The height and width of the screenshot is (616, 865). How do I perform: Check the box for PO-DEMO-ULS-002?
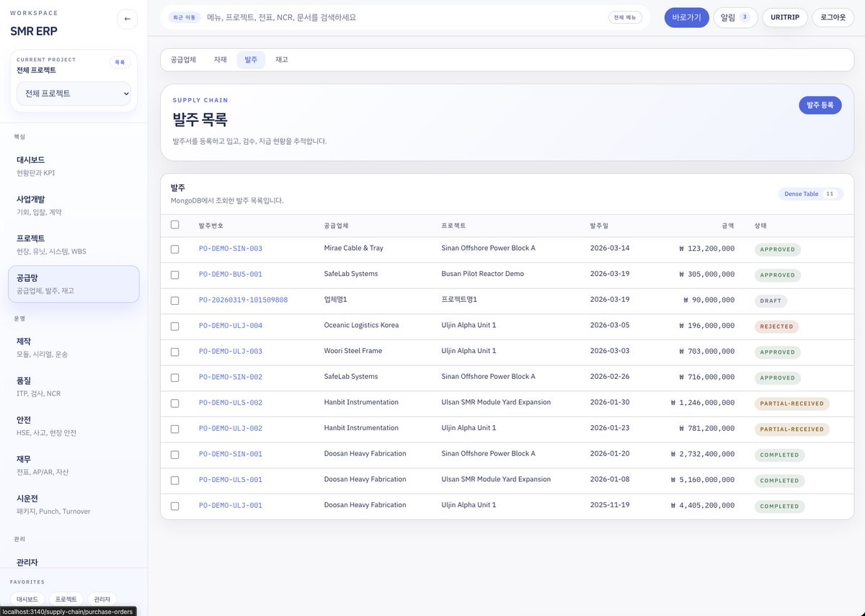(174, 403)
